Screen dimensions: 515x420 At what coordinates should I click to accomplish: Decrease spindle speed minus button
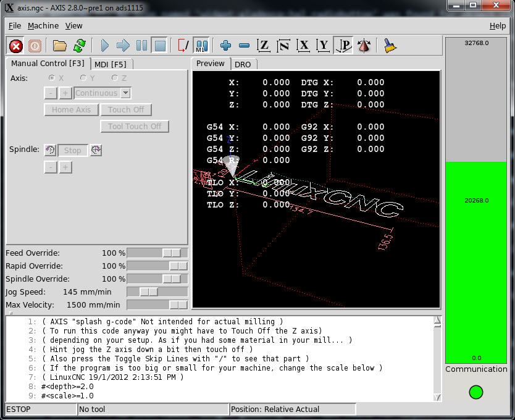pos(51,167)
